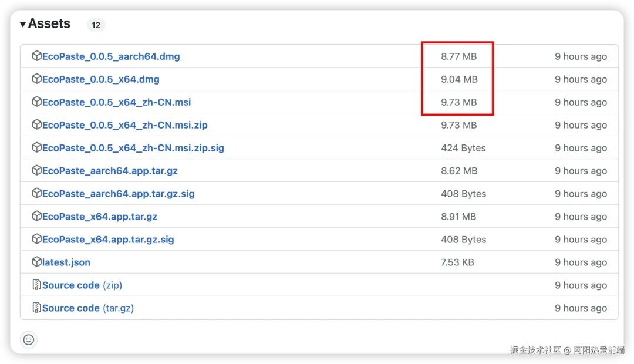634x364 pixels.
Task: Click the zip file icon beside Source code (tar.gz)
Action: click(x=36, y=308)
